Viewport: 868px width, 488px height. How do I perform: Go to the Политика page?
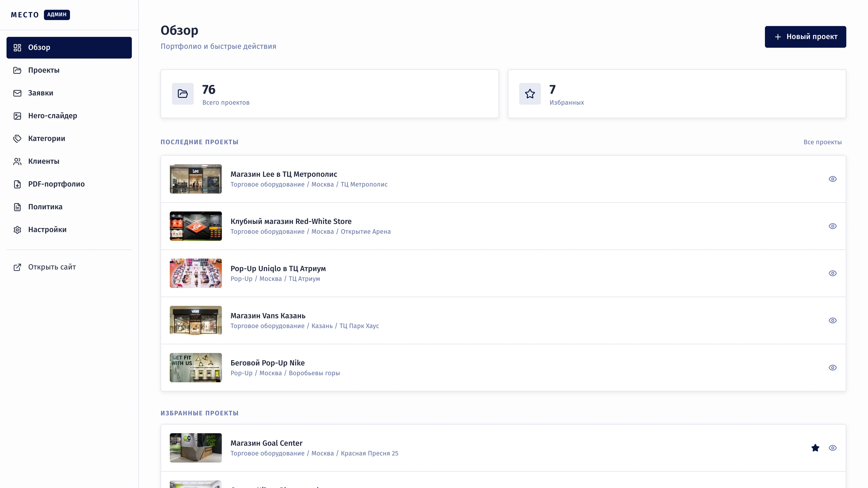point(69,207)
